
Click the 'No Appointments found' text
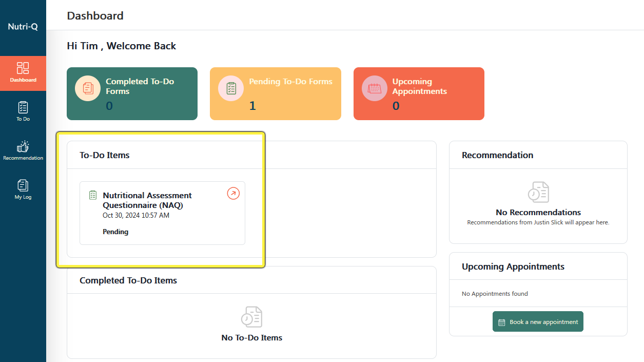click(x=495, y=294)
